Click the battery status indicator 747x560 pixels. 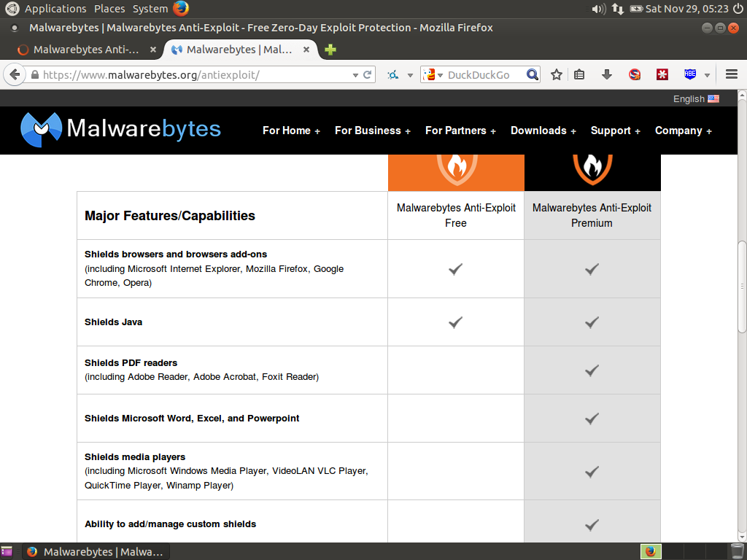coord(636,9)
